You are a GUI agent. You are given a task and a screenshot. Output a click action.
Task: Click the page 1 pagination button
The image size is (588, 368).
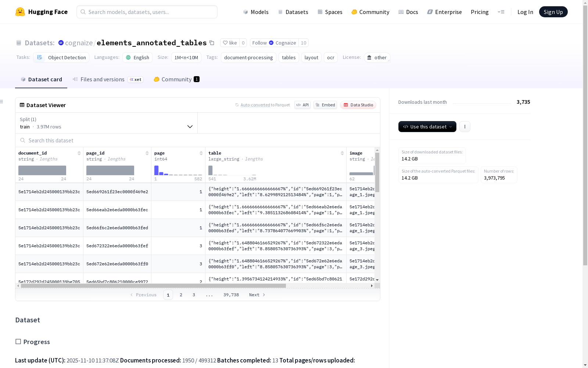pyautogui.click(x=168, y=295)
